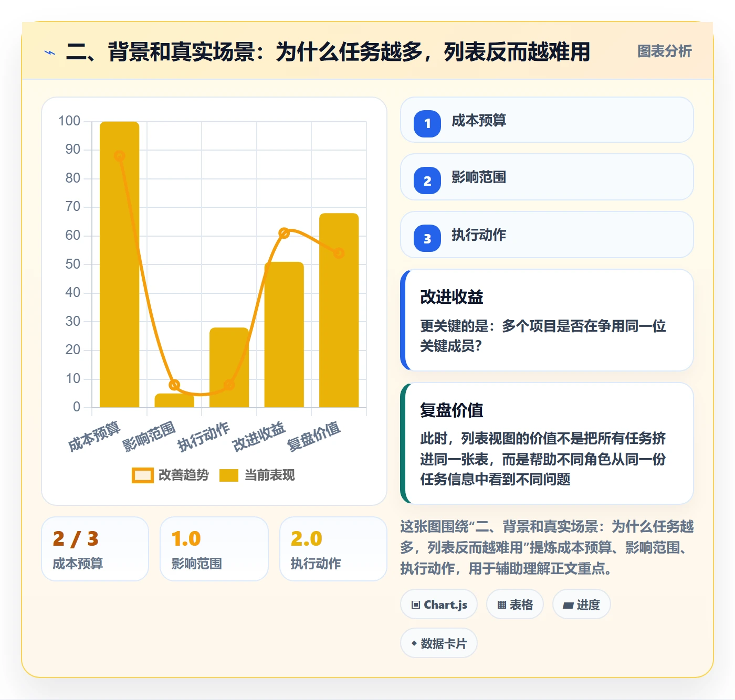
Task: Click the 复盘价值 bar in the chart
Action: click(339, 310)
